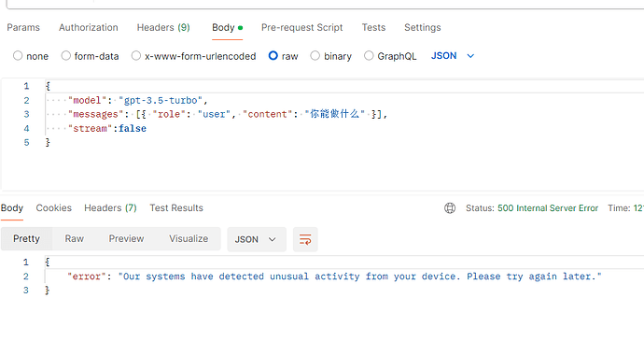Image resolution: width=644 pixels, height=355 pixels.
Task: Select the GraphQL body option
Action: pos(369,55)
